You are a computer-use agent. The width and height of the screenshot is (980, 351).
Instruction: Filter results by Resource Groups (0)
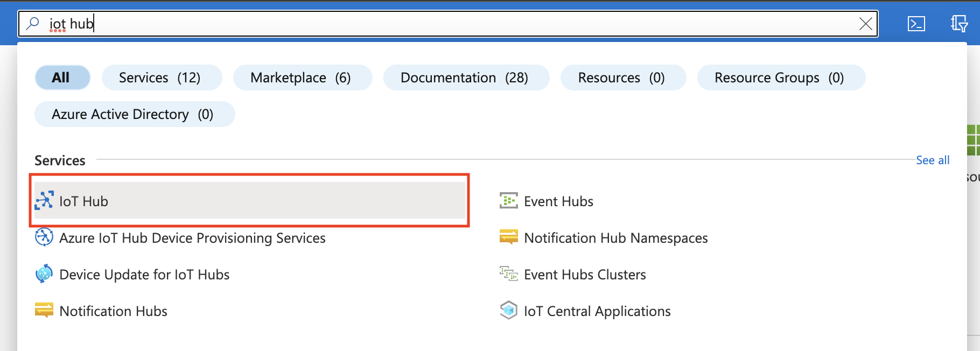point(781,78)
